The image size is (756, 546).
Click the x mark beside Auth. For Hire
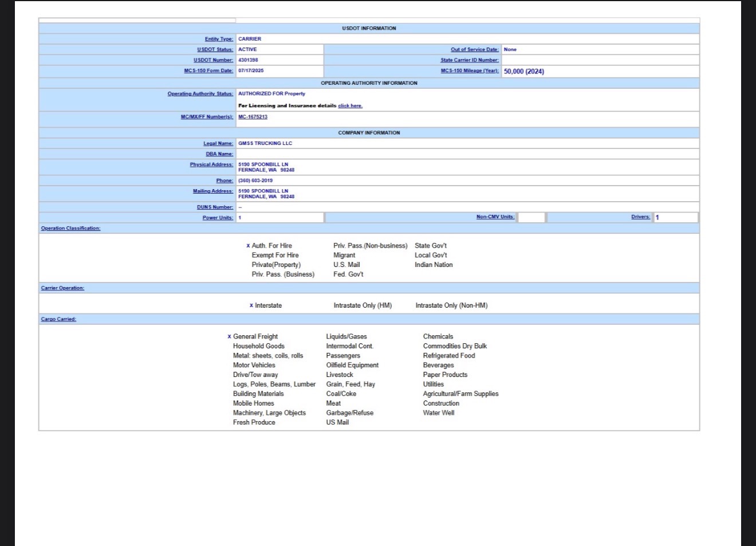[x=247, y=246]
